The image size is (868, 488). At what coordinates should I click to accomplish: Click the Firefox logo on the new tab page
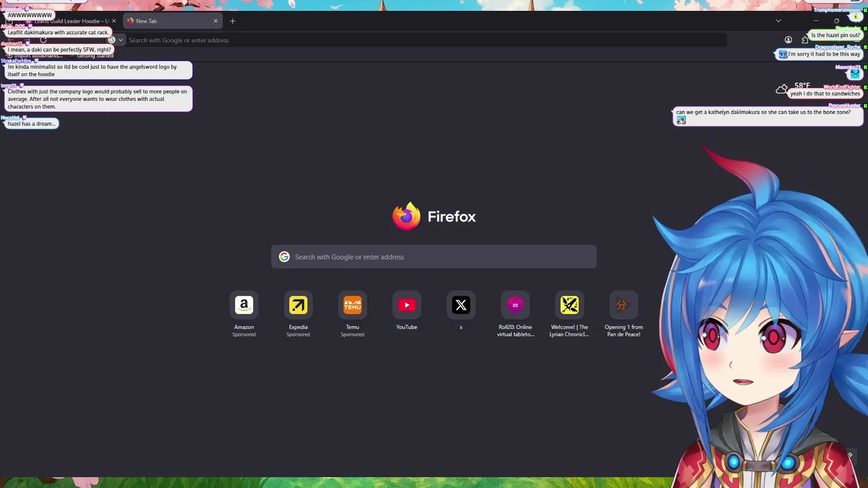pyautogui.click(x=406, y=216)
